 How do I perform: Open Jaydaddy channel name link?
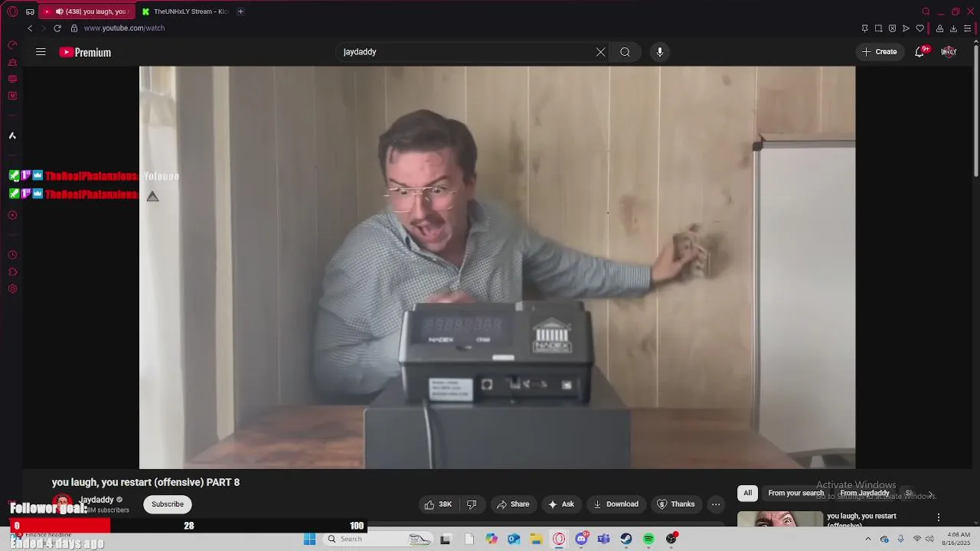(96, 500)
